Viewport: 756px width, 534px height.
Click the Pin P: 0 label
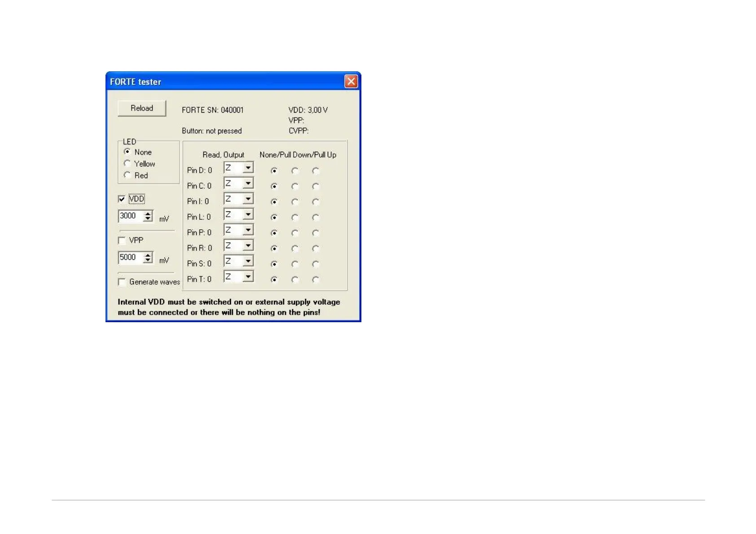(199, 232)
